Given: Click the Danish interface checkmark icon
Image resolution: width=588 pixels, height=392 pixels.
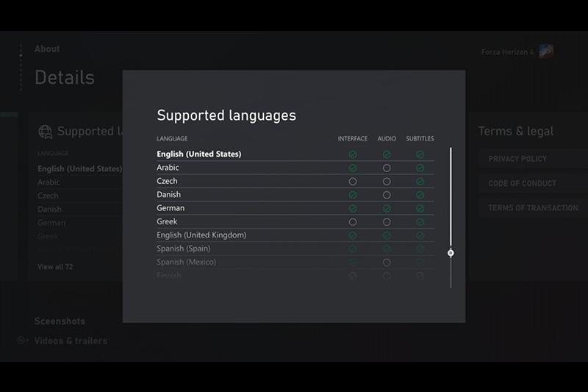Looking at the screenshot, I should (353, 196).
